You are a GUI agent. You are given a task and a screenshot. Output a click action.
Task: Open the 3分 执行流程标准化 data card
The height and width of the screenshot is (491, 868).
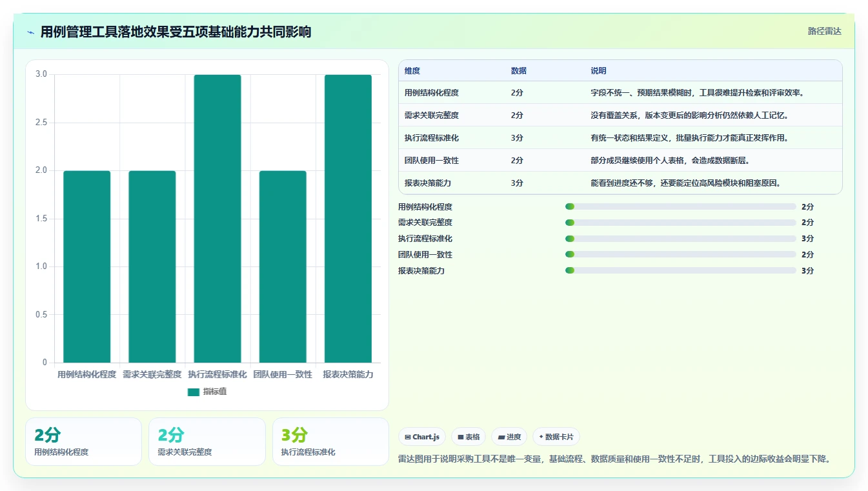[x=330, y=441]
